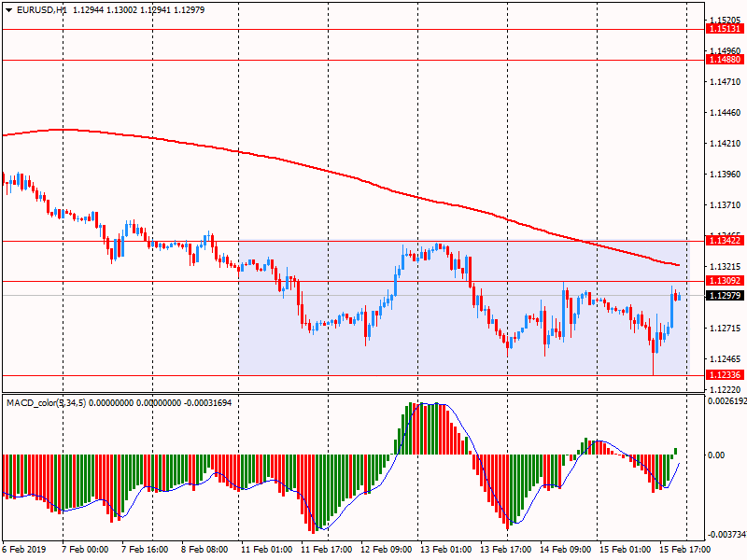The height and width of the screenshot is (560, 747).
Task: Click the 15 Feb 01:00 time label
Action: (625, 549)
